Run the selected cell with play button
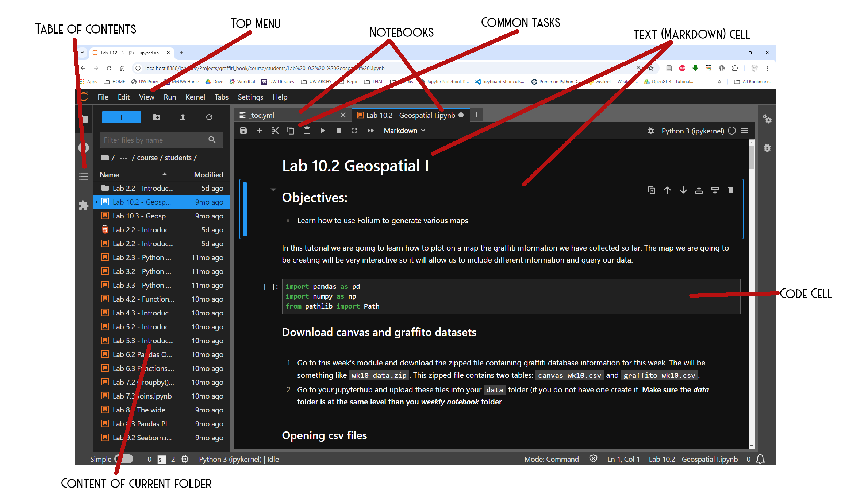This screenshot has height=504, width=841. [x=323, y=131]
